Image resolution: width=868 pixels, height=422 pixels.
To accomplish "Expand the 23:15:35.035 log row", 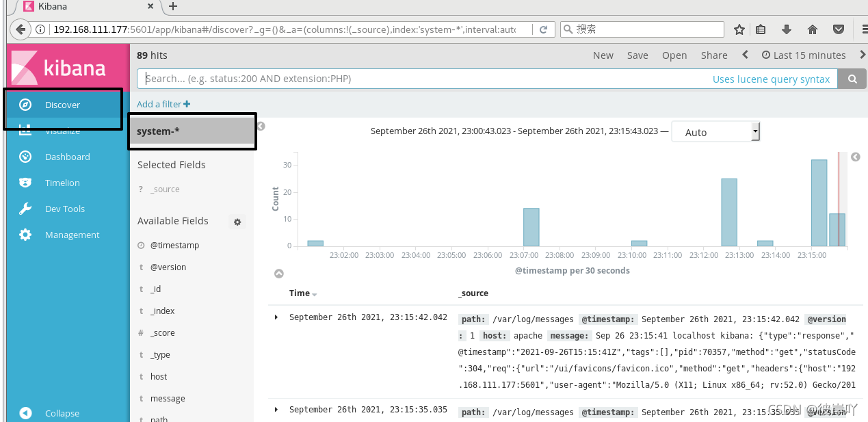I will click(x=276, y=410).
